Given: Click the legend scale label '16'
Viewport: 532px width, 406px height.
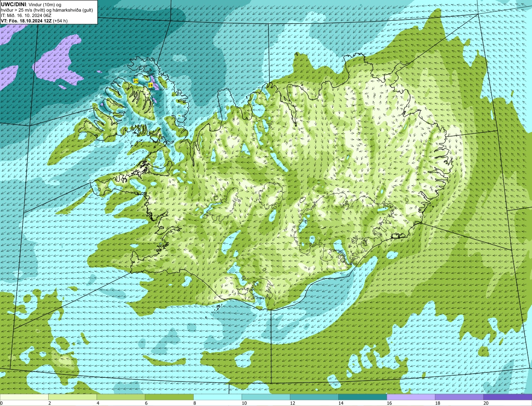Looking at the screenshot, I should pos(389,403).
